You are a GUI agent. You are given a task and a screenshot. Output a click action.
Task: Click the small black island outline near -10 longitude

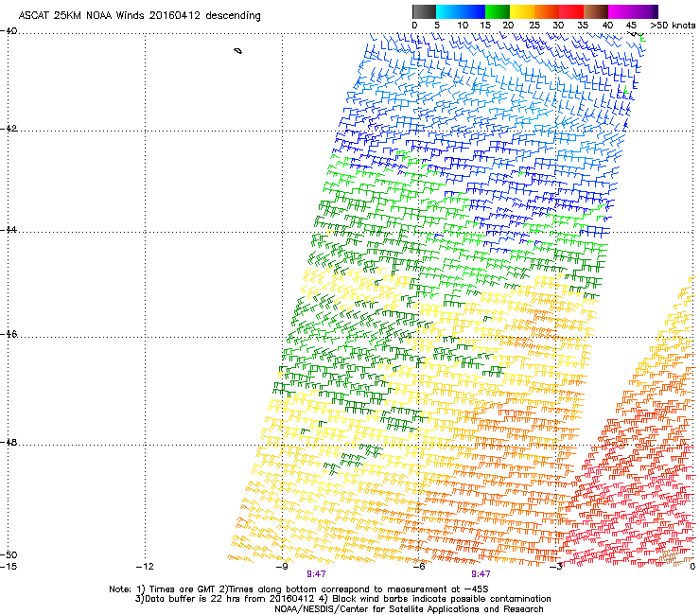pyautogui.click(x=238, y=51)
